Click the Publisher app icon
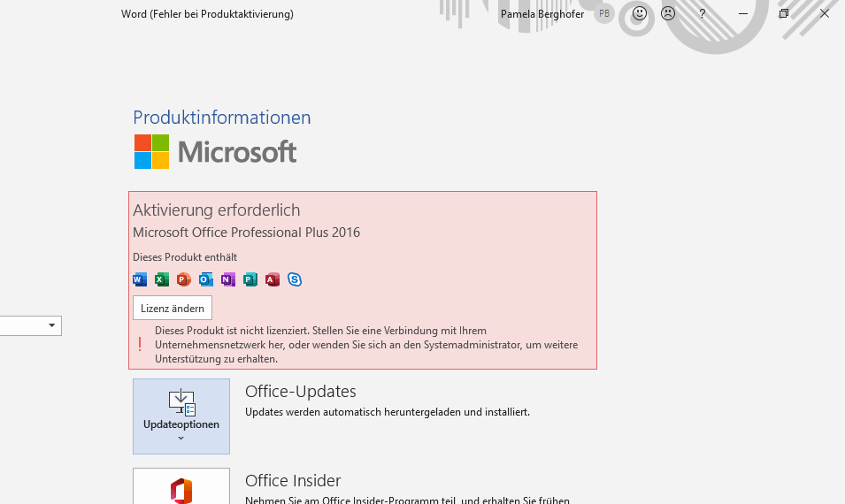This screenshot has width=845, height=504. pyautogui.click(x=250, y=279)
